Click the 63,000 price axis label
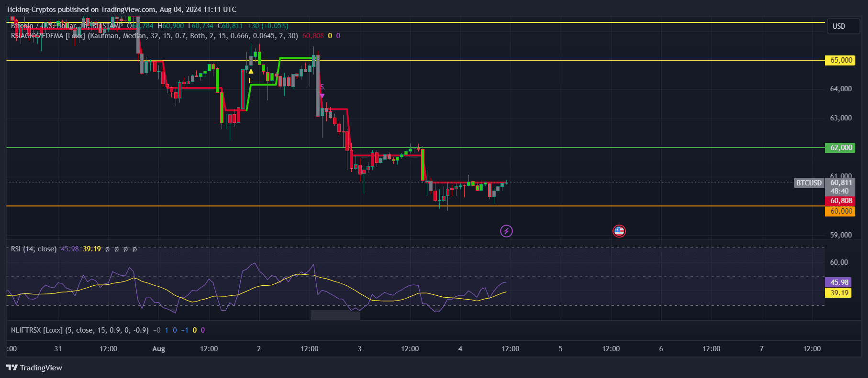This screenshot has width=868, height=378. point(841,118)
